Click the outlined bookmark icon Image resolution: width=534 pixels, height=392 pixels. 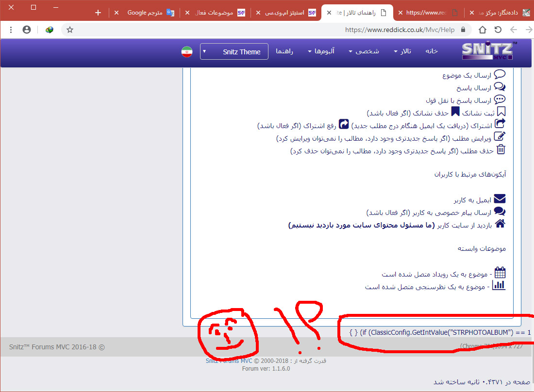coord(501,112)
